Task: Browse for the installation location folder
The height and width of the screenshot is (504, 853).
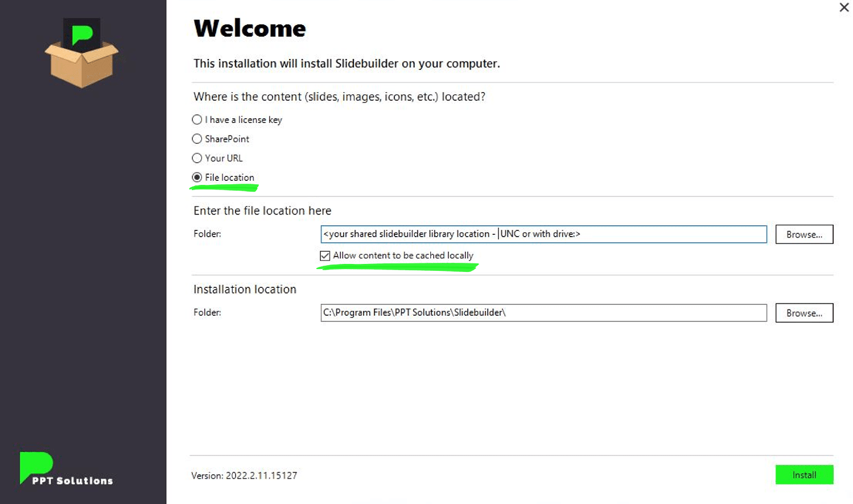Action: (803, 312)
